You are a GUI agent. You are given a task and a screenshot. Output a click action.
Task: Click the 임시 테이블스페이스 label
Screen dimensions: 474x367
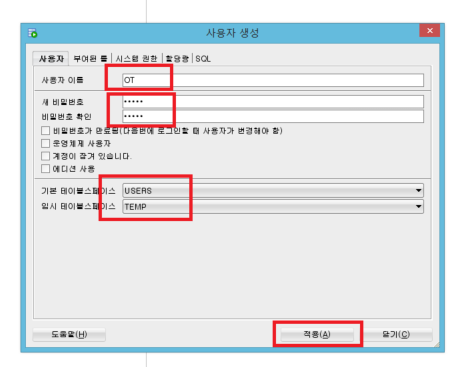[x=78, y=206]
